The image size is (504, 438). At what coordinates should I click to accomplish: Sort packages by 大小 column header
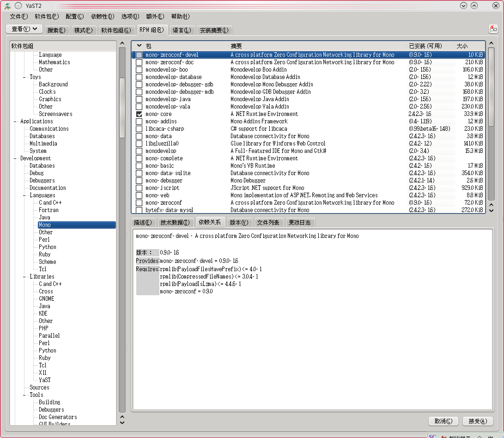(x=470, y=46)
